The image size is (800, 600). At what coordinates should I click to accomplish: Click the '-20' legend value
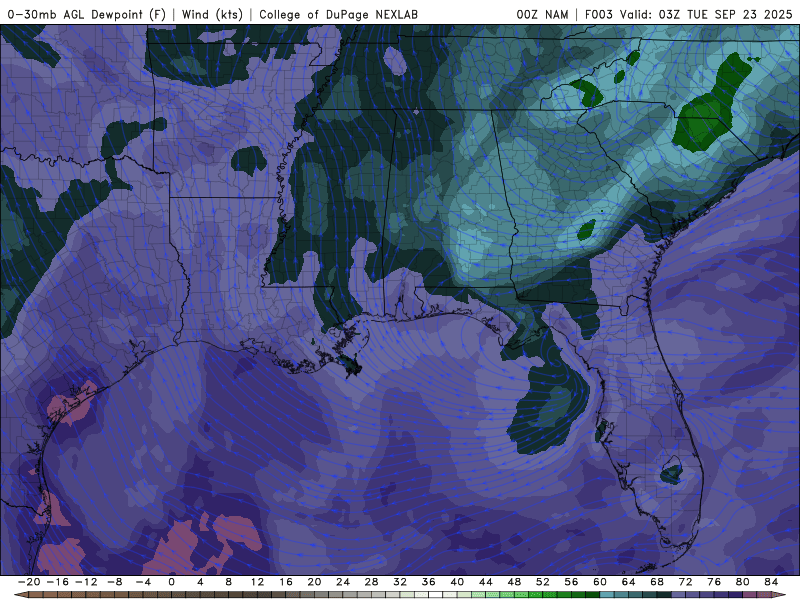[29, 582]
